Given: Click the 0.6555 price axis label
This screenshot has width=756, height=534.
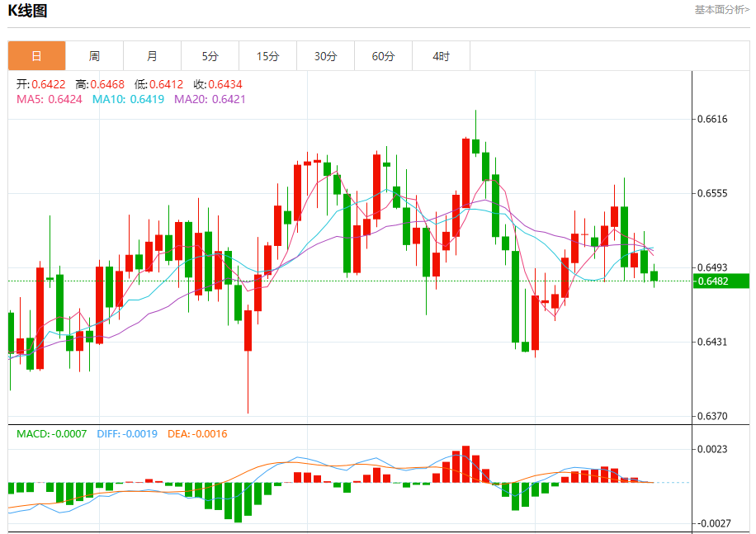Looking at the screenshot, I should pos(712,193).
